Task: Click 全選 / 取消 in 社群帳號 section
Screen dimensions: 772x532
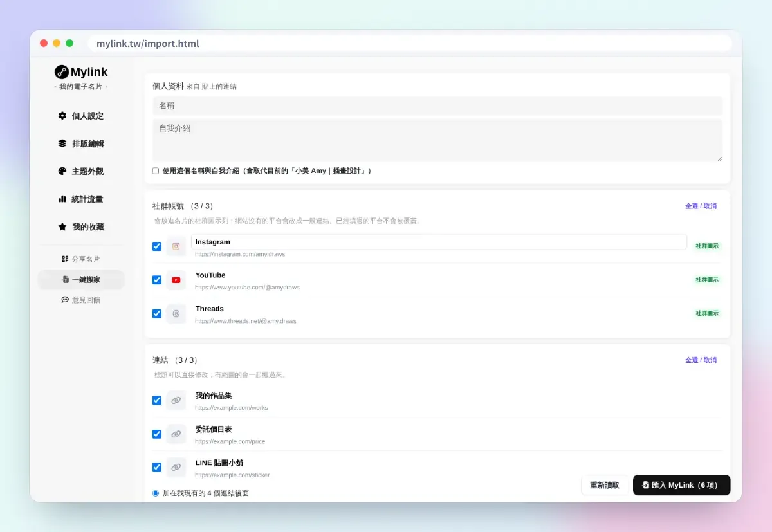Action: [701, 206]
